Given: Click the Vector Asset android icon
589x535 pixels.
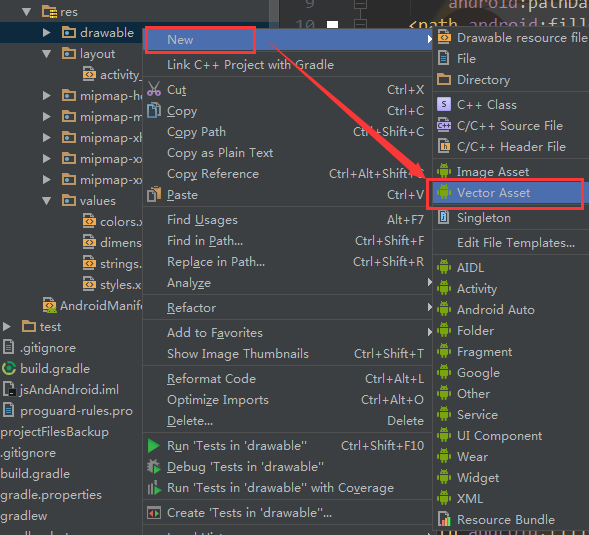Looking at the screenshot, I should pos(444,192).
